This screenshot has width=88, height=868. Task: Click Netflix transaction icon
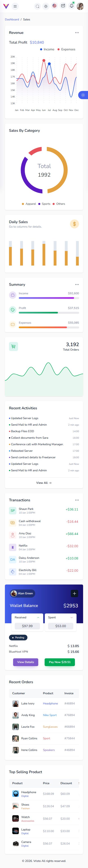click(12, 547)
